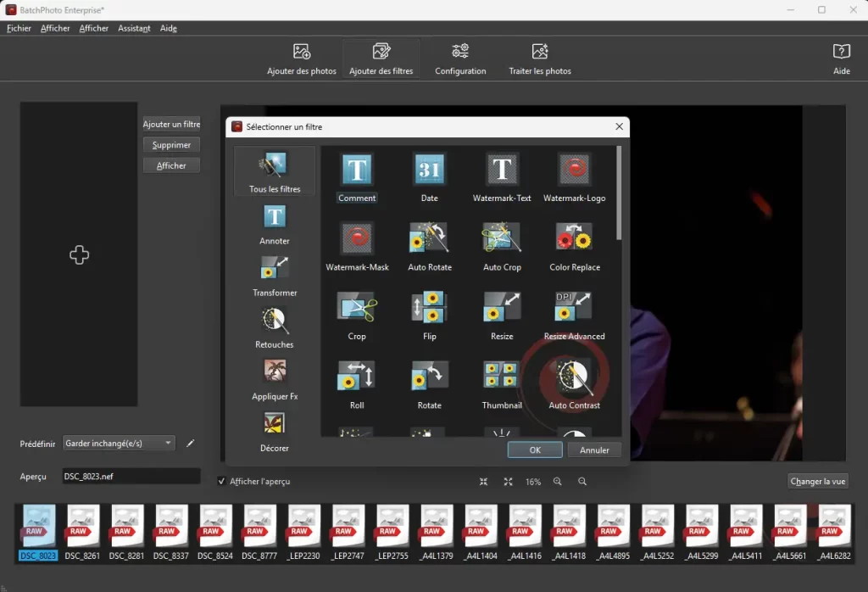Pick the Color Replace filter
The image size is (868, 592).
click(x=574, y=238)
